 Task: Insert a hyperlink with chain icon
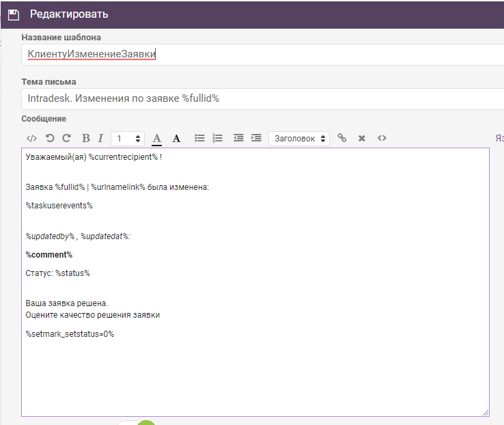342,138
